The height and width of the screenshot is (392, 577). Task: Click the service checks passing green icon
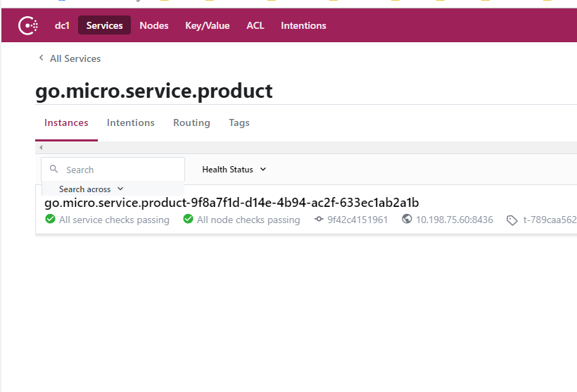pyautogui.click(x=50, y=220)
